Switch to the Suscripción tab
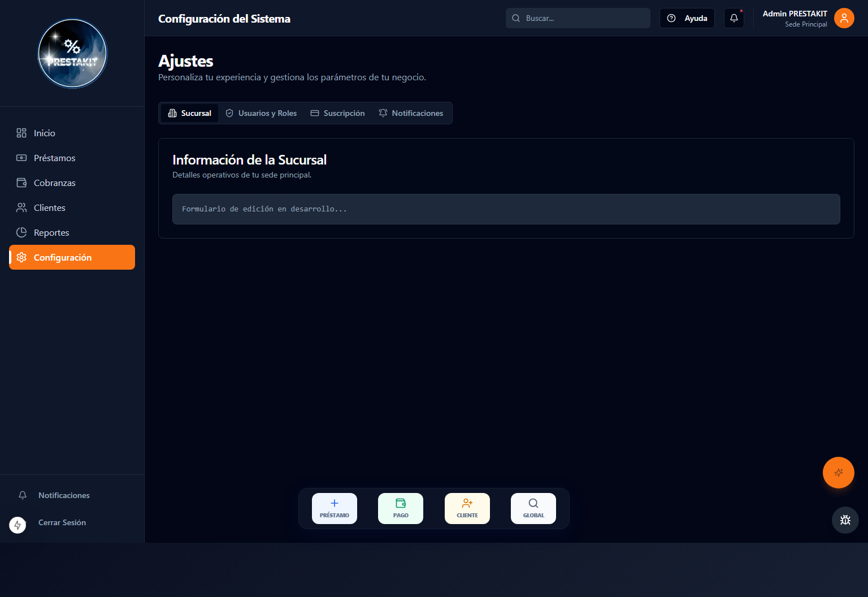This screenshot has width=868, height=597. pos(337,113)
